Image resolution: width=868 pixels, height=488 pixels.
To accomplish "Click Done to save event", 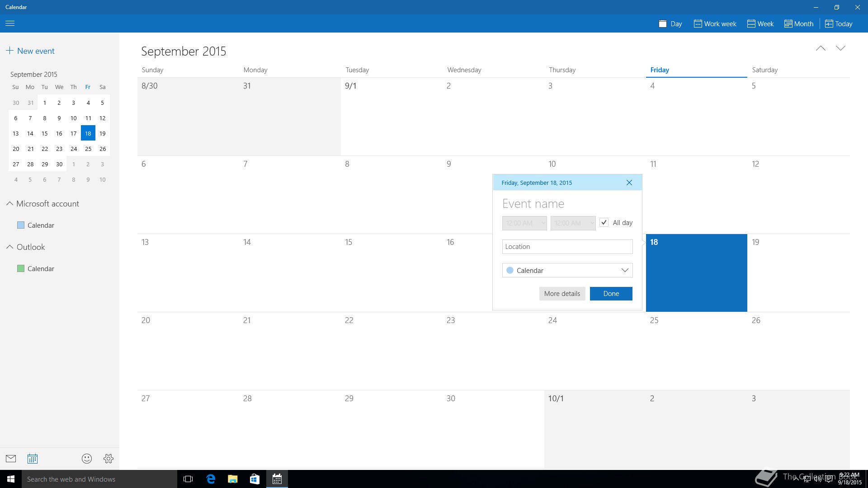I will (611, 294).
